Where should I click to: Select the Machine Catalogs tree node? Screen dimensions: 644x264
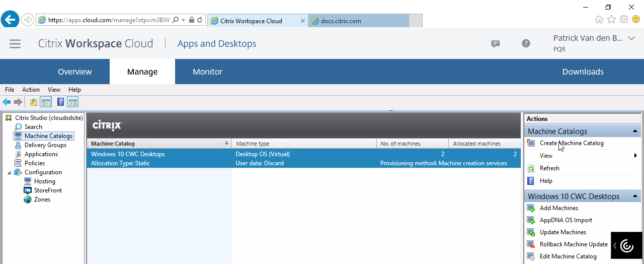pos(49,136)
